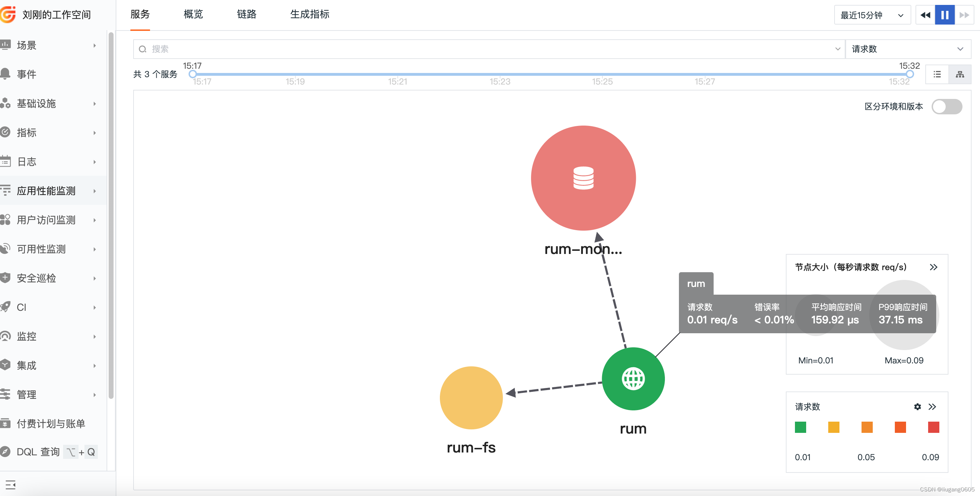The height and width of the screenshot is (496, 980).
Task: Click the Max=0.09 node size circle
Action: 904,315
